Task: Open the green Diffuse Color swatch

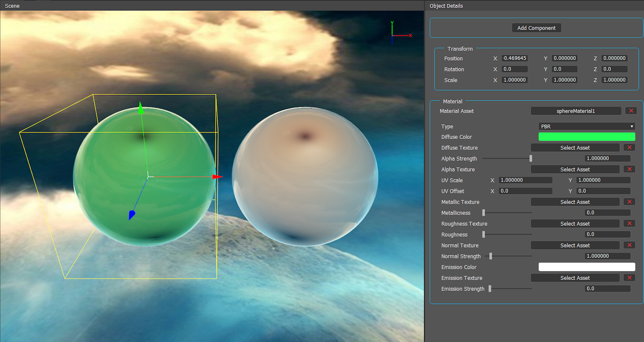Action: click(x=587, y=137)
